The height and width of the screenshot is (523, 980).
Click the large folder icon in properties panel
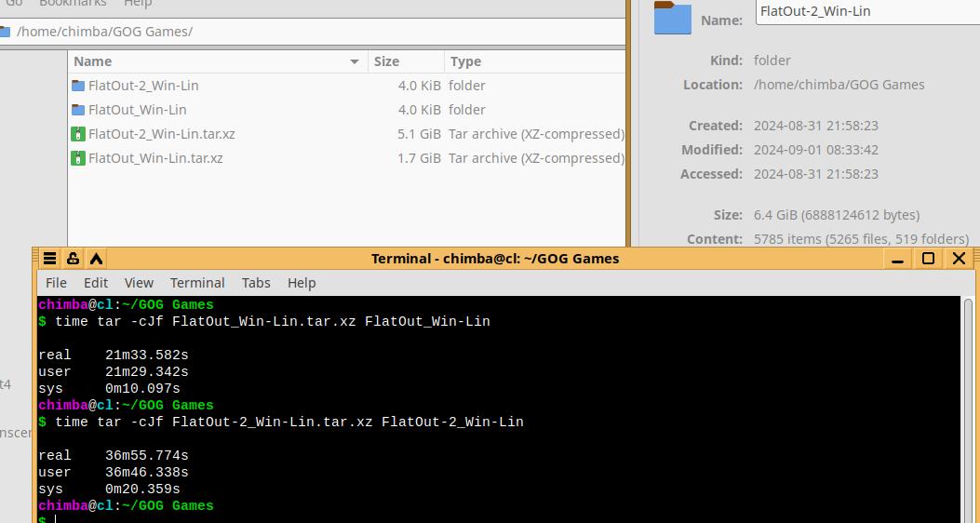tap(673, 18)
